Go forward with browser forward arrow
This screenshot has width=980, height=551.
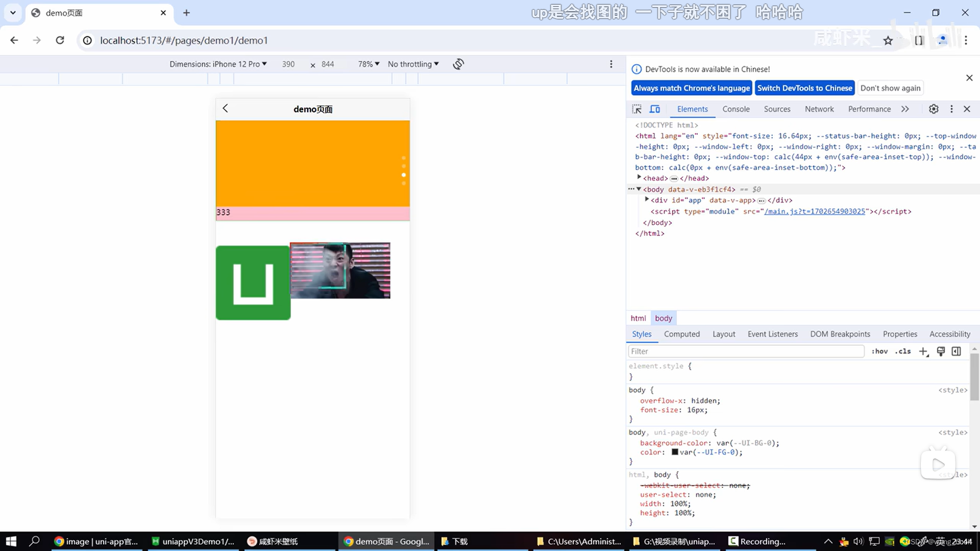click(x=37, y=40)
